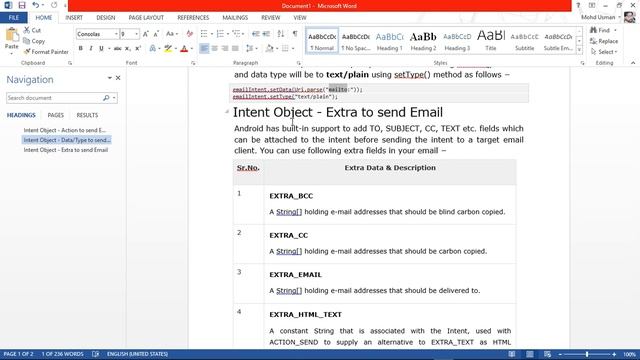Open the FILE tab
Screen dimensions: 640x360
(13, 18)
